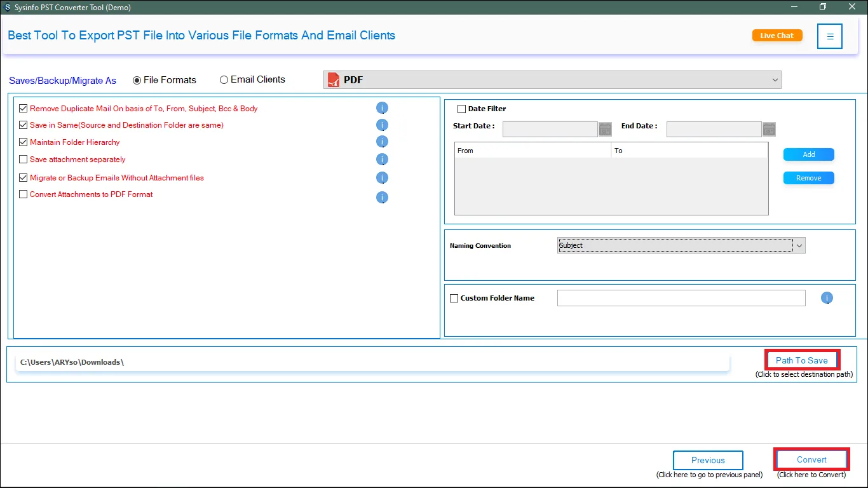Viewport: 868px width, 488px height.
Task: Click info icon beside Remove Duplicate Mail
Action: [x=382, y=108]
